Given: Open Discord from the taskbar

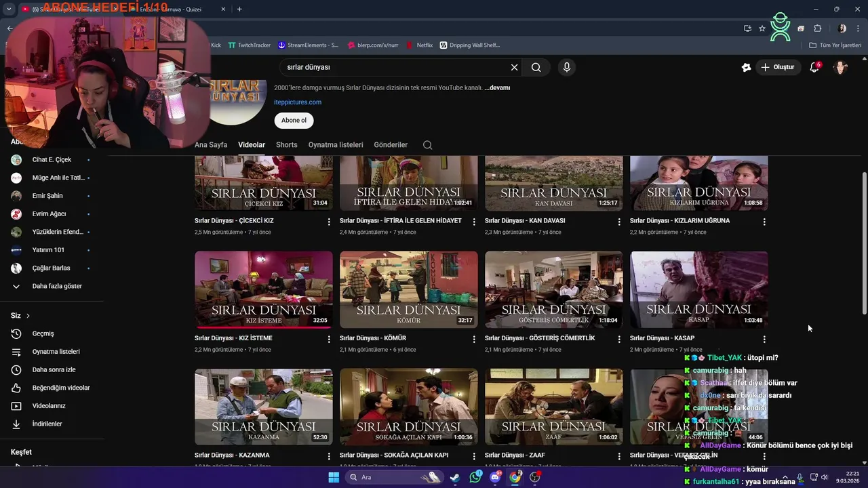Looking at the screenshot, I should pos(495,477).
